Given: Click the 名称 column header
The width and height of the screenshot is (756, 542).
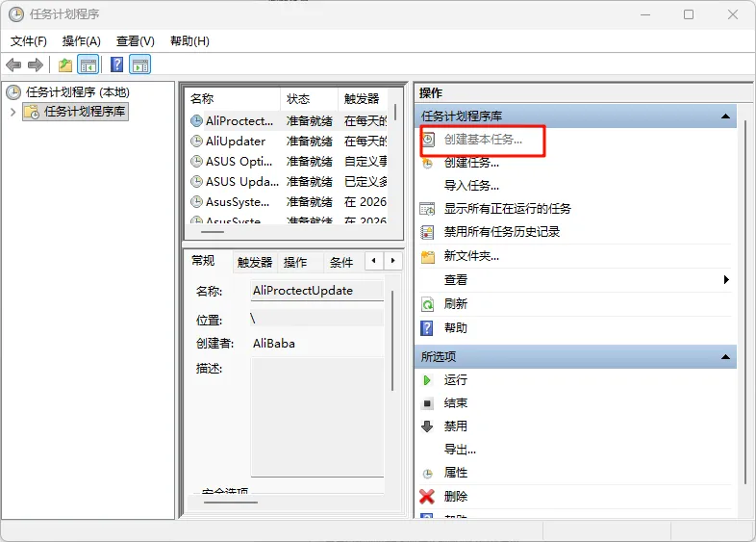Looking at the screenshot, I should pos(234,99).
